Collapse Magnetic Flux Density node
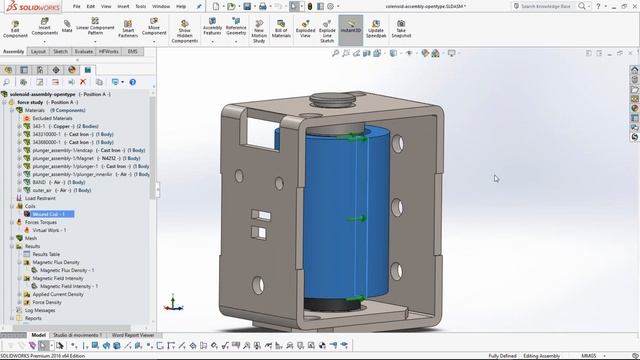The height and width of the screenshot is (360, 640). (19, 262)
